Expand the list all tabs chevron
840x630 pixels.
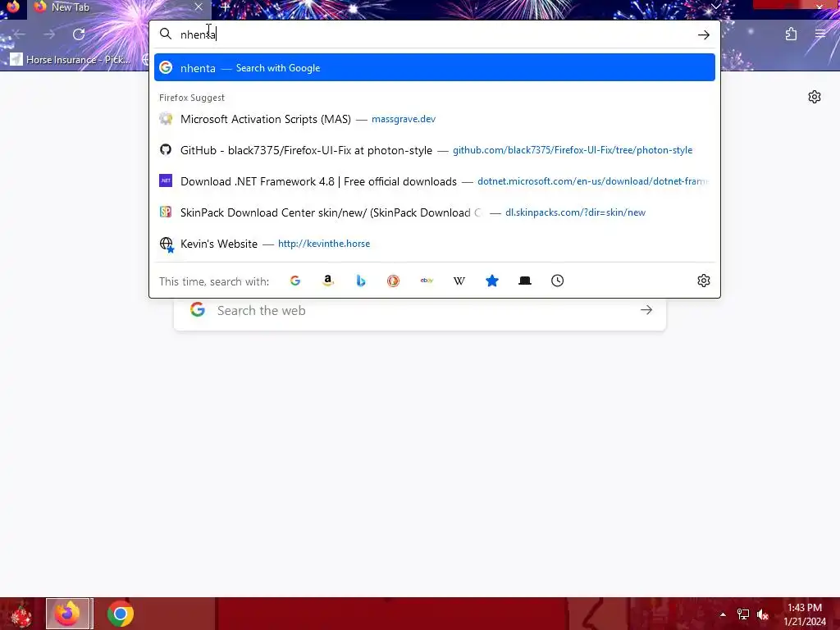point(715,7)
